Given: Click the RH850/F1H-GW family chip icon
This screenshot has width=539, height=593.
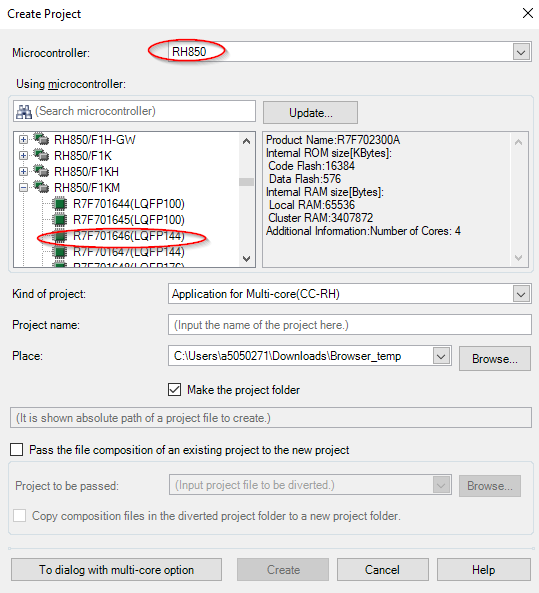Looking at the screenshot, I should [41, 139].
